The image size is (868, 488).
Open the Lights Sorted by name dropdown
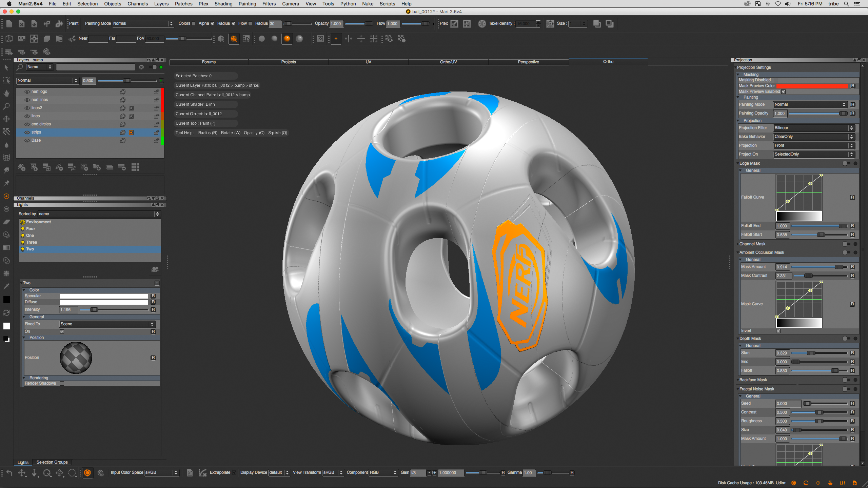[99, 214]
